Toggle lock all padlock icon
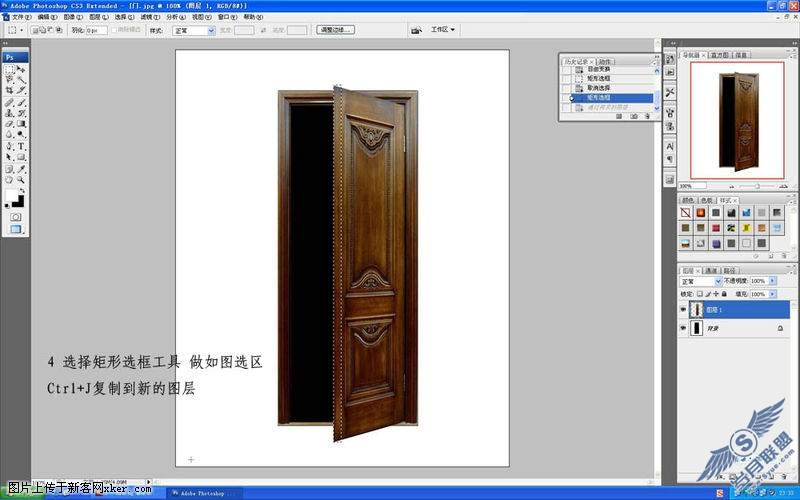 click(x=724, y=294)
